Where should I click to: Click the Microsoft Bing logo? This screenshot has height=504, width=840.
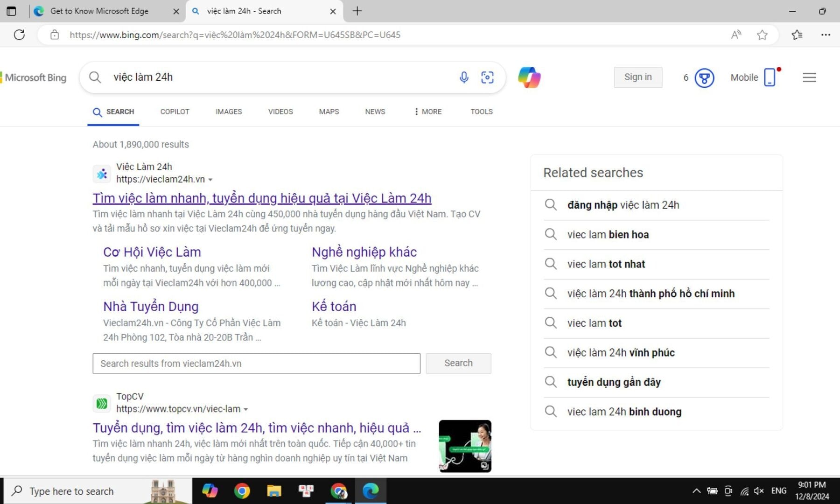(x=34, y=77)
